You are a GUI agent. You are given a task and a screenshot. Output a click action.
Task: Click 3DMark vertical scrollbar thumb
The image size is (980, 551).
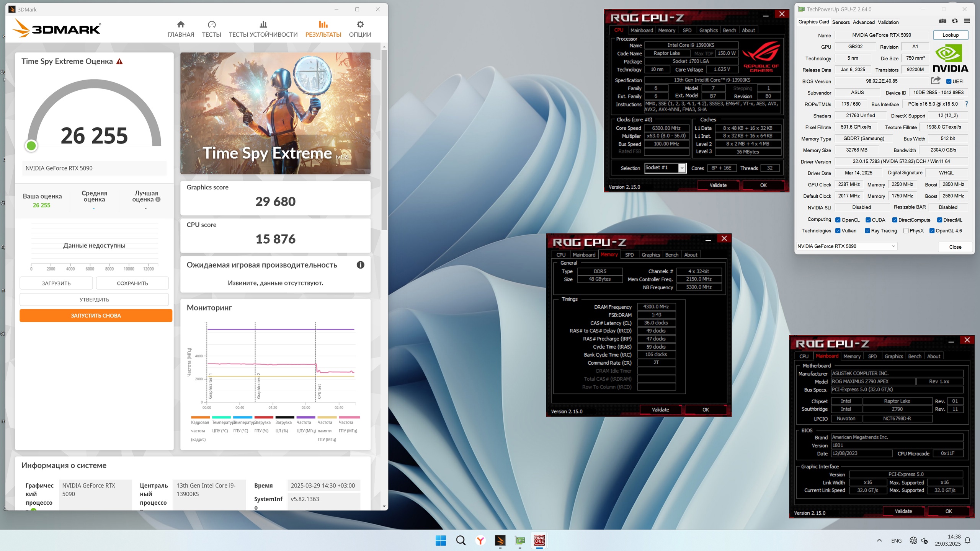[x=384, y=140]
